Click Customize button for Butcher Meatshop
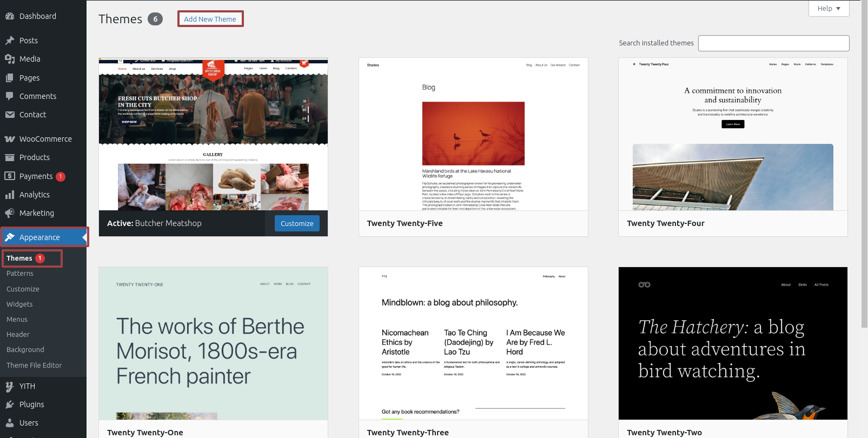Screen dimensions: 868x438 pos(297,223)
